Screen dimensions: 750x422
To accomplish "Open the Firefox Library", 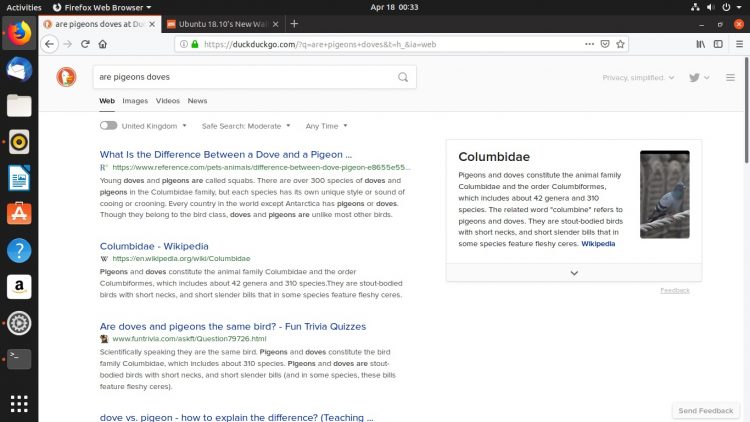I will click(x=701, y=44).
